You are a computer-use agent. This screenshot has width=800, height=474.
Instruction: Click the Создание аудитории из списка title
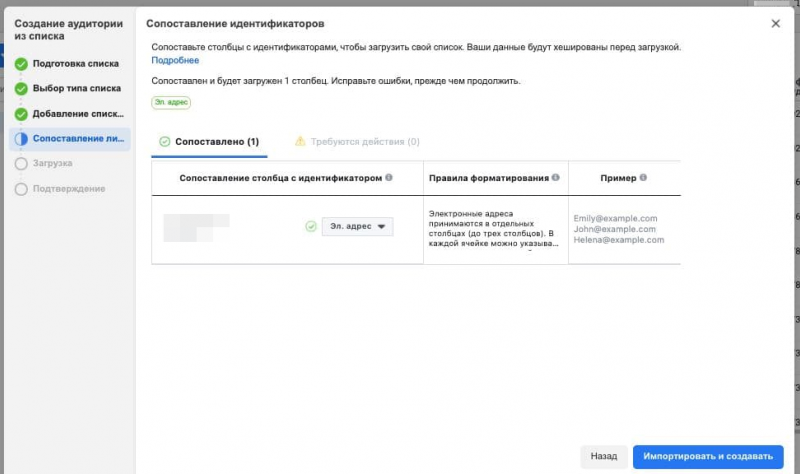pos(68,30)
